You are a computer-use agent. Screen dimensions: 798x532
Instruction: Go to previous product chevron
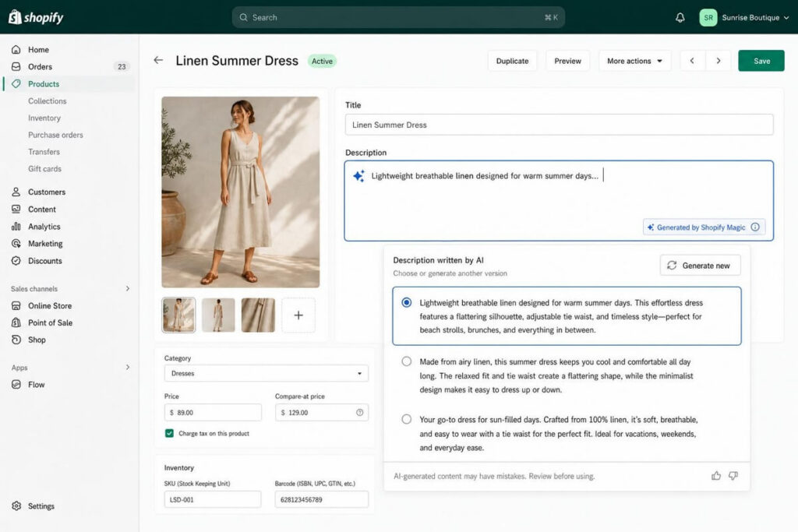click(x=692, y=61)
